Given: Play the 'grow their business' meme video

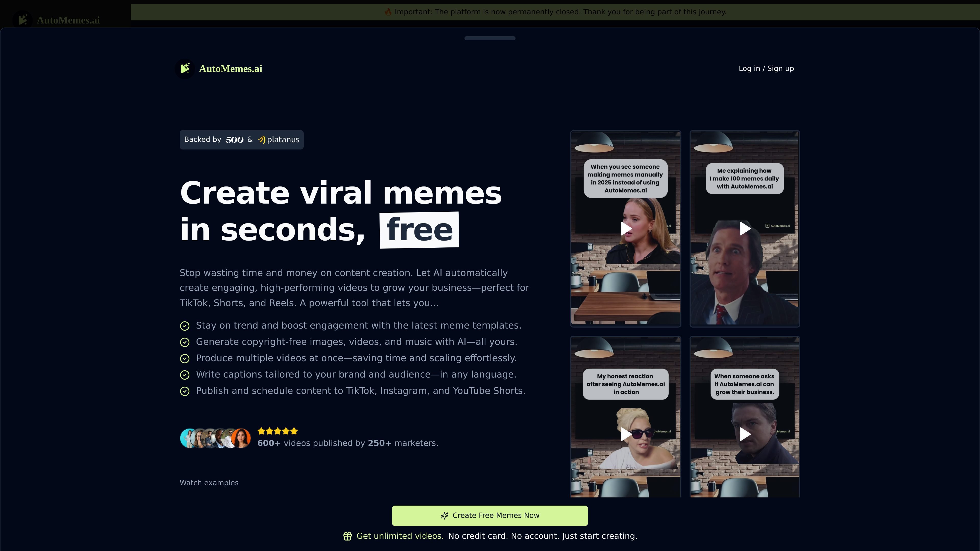Looking at the screenshot, I should (x=745, y=434).
